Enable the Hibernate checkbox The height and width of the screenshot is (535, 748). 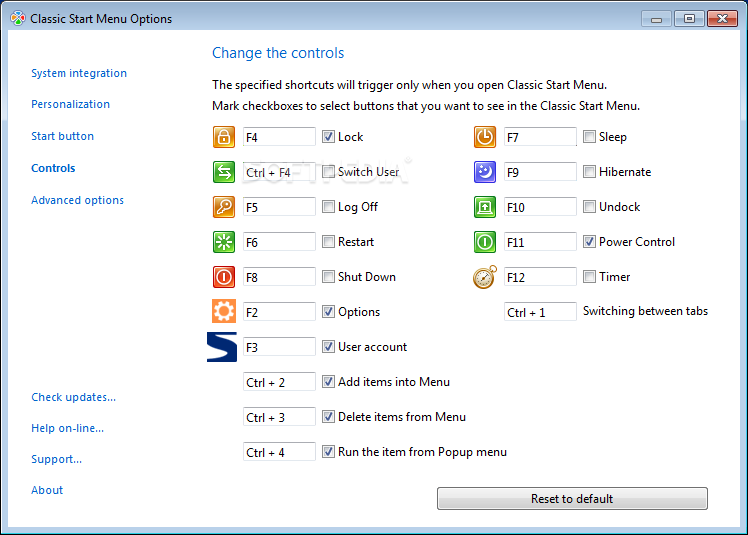tap(589, 172)
